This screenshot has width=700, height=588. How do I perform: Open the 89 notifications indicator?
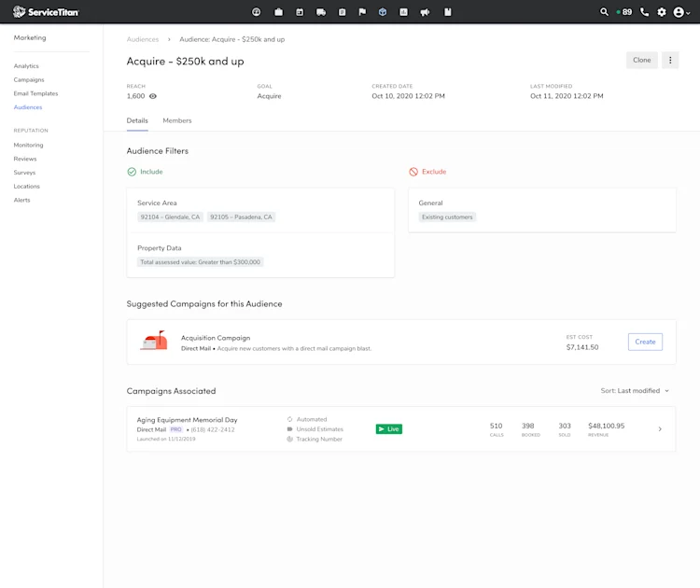[624, 12]
